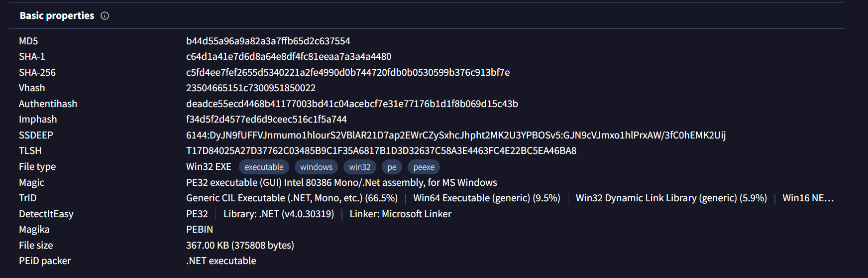Select the executable tag
Image resolution: width=868 pixels, height=278 pixels.
(264, 167)
